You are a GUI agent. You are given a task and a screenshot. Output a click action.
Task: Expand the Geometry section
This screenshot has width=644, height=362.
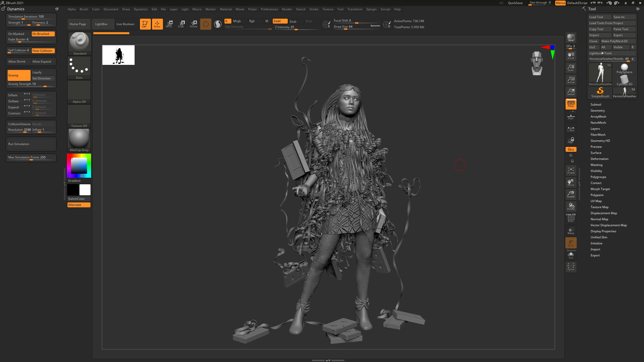point(598,110)
